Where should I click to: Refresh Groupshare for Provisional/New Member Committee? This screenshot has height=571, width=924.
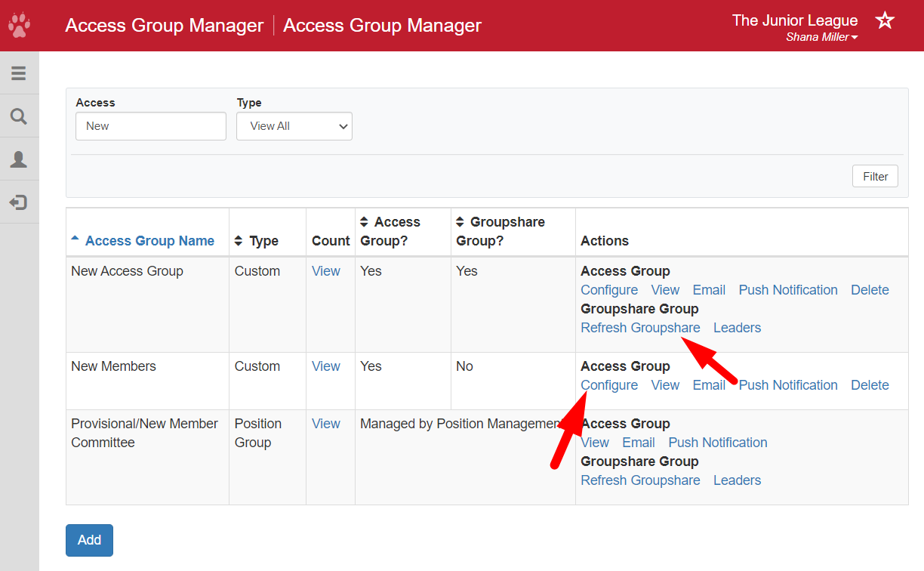tap(640, 480)
